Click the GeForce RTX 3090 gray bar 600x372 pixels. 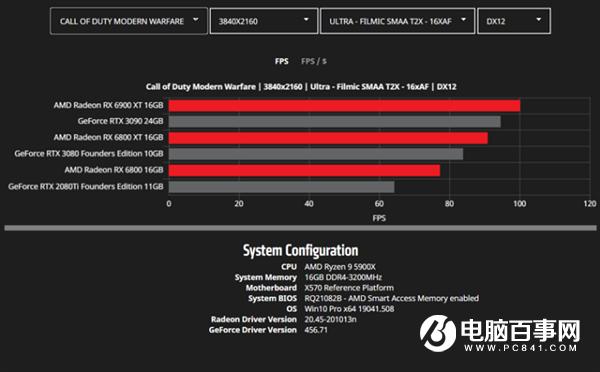tap(335, 122)
